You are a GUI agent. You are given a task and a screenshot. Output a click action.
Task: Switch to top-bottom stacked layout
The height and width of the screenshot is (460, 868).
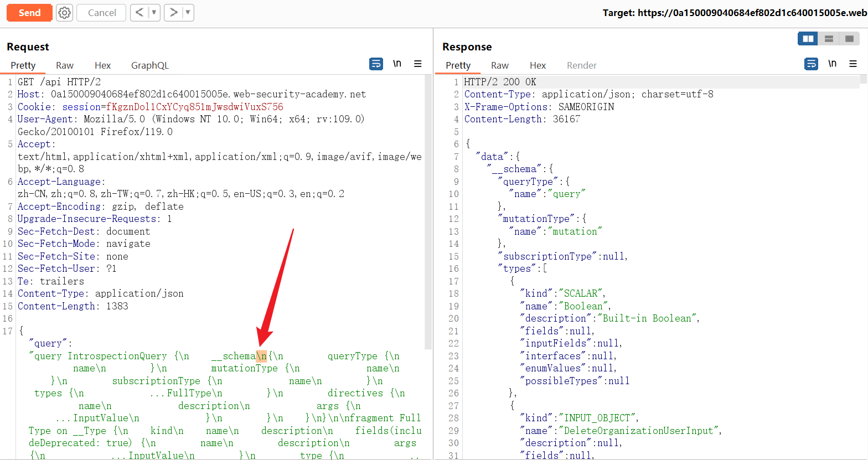pos(829,39)
